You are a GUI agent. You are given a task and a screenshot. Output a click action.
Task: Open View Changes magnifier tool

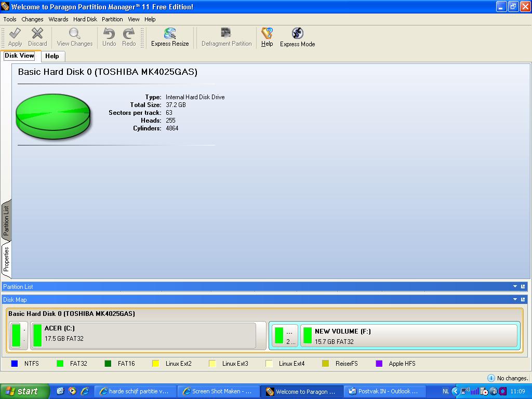(x=75, y=34)
